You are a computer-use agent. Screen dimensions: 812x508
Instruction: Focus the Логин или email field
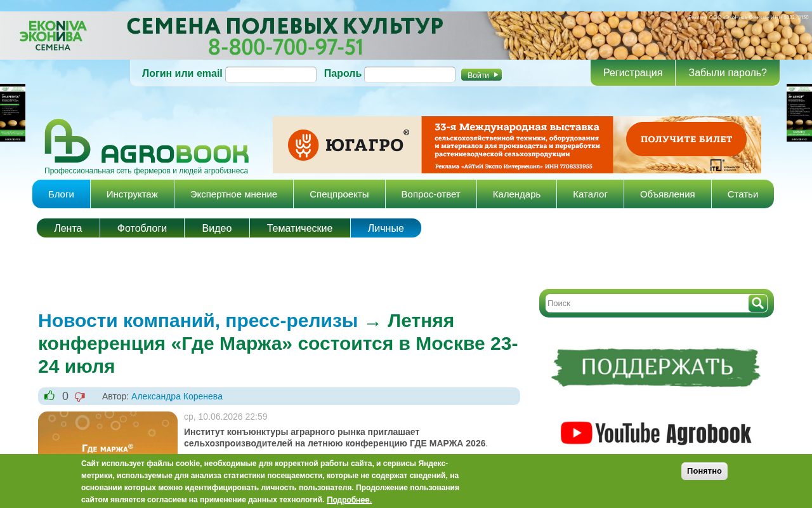tap(271, 74)
